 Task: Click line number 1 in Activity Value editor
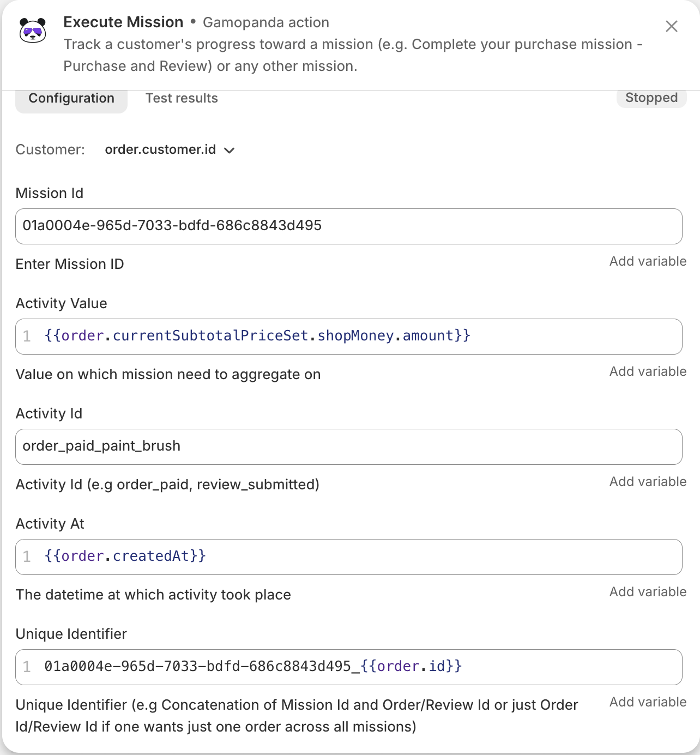tap(27, 336)
